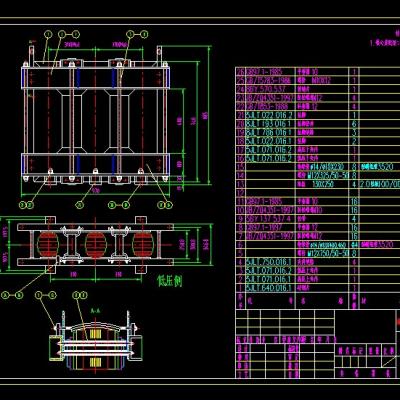
Task: Click the bolt spec M12X750/50-50 in row 5
Action: [x=328, y=253]
